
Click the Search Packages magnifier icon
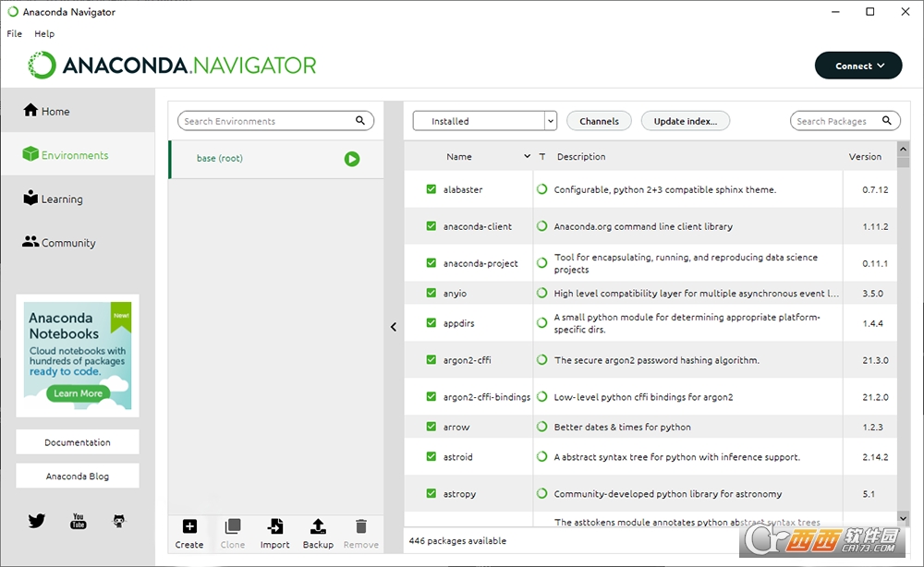coord(887,120)
